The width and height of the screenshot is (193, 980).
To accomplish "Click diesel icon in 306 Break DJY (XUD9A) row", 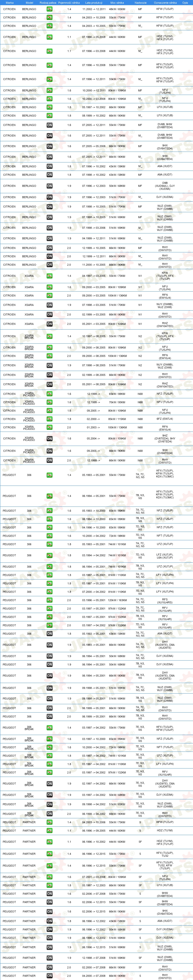I will [50, 795].
